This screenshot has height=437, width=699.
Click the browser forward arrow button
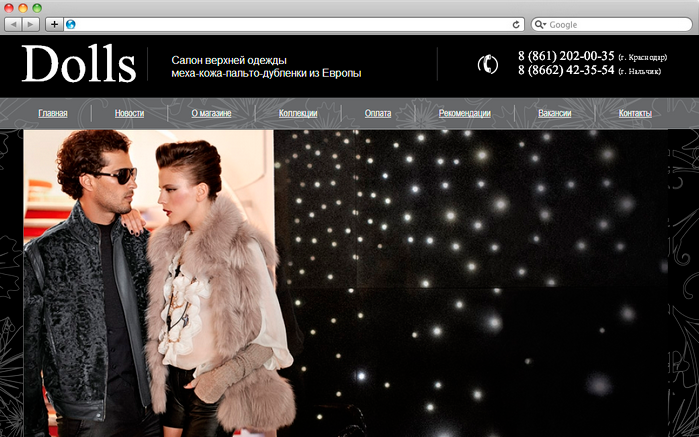pyautogui.click(x=32, y=24)
